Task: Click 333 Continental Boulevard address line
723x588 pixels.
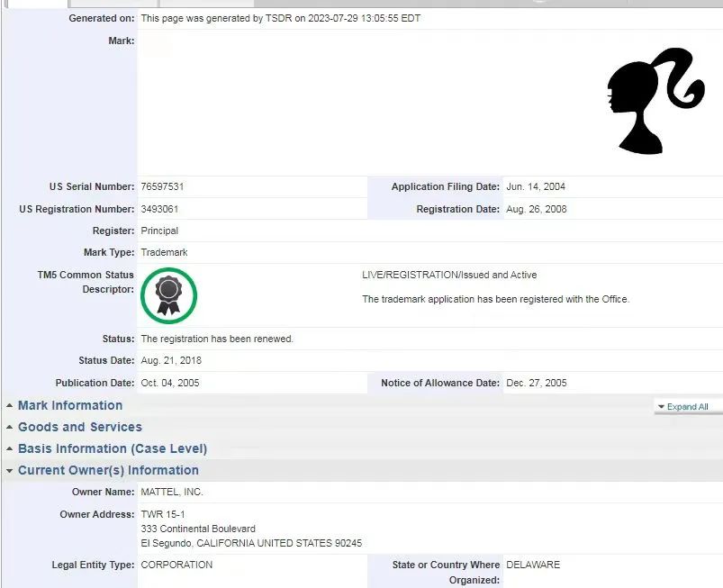Action: tap(198, 529)
